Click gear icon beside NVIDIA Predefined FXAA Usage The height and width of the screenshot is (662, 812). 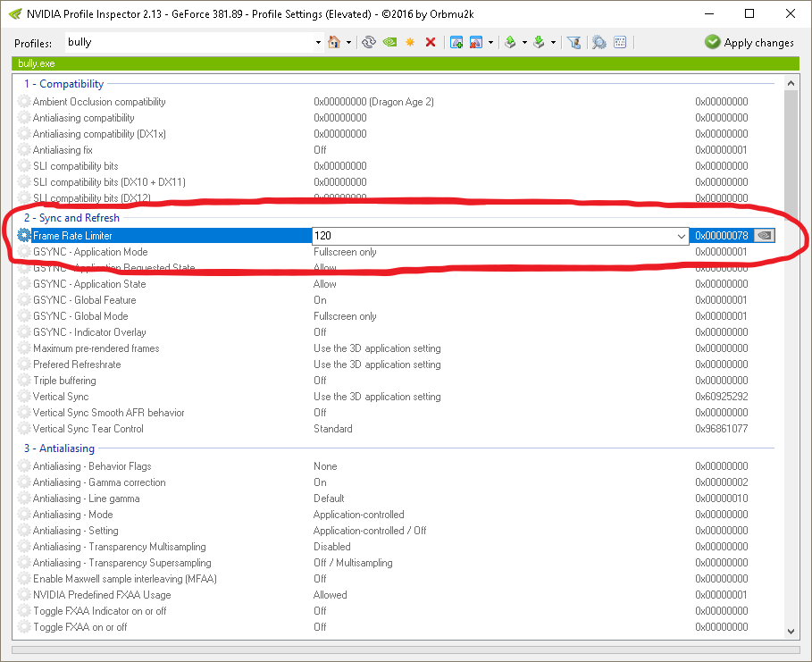[x=24, y=595]
